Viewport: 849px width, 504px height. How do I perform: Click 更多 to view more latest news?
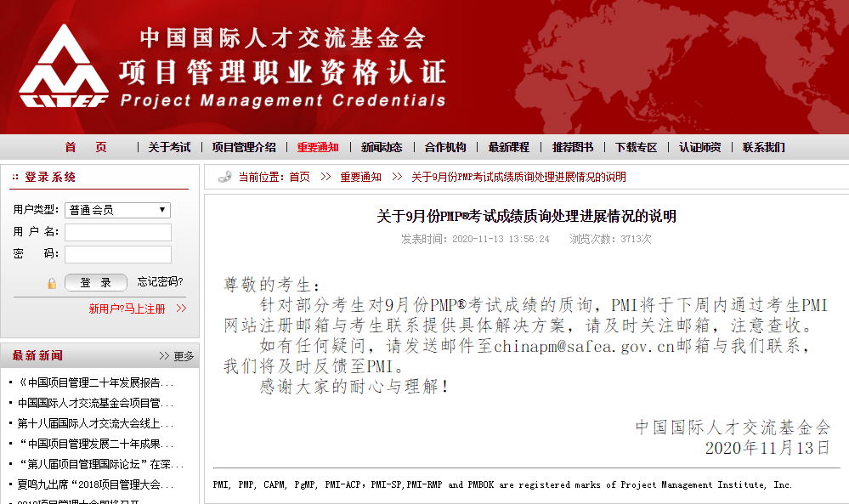184,356
